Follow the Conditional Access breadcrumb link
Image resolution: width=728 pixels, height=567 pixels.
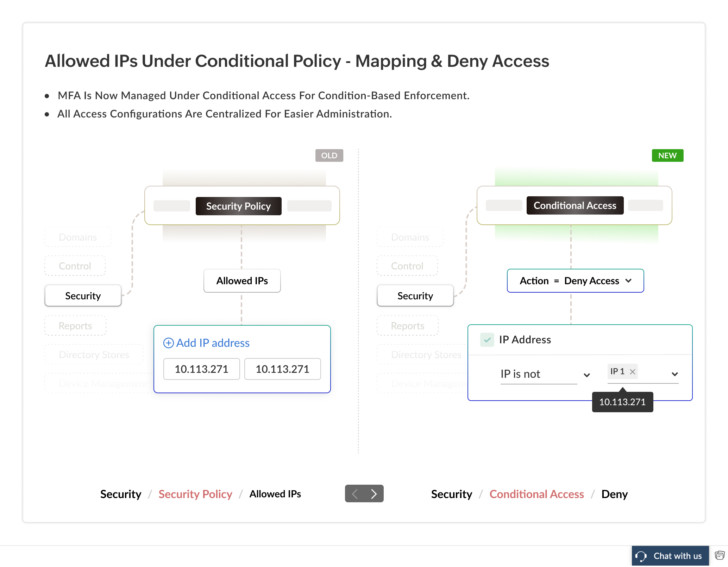point(536,494)
